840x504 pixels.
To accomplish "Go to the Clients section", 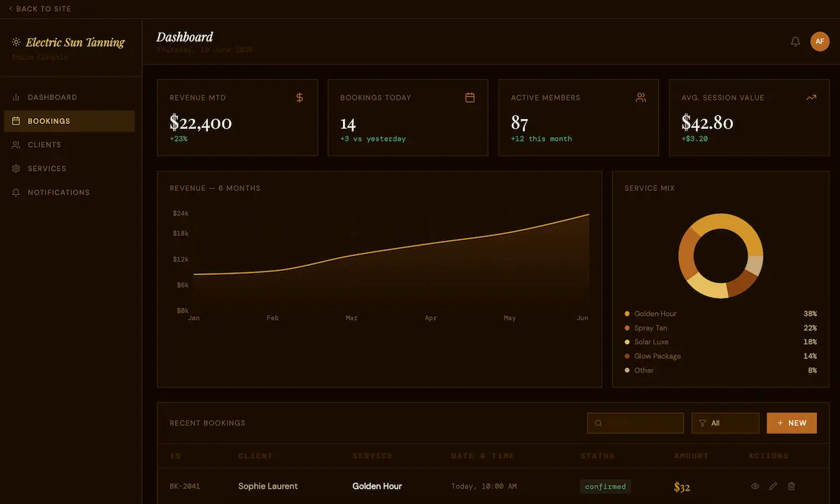I will click(69, 145).
